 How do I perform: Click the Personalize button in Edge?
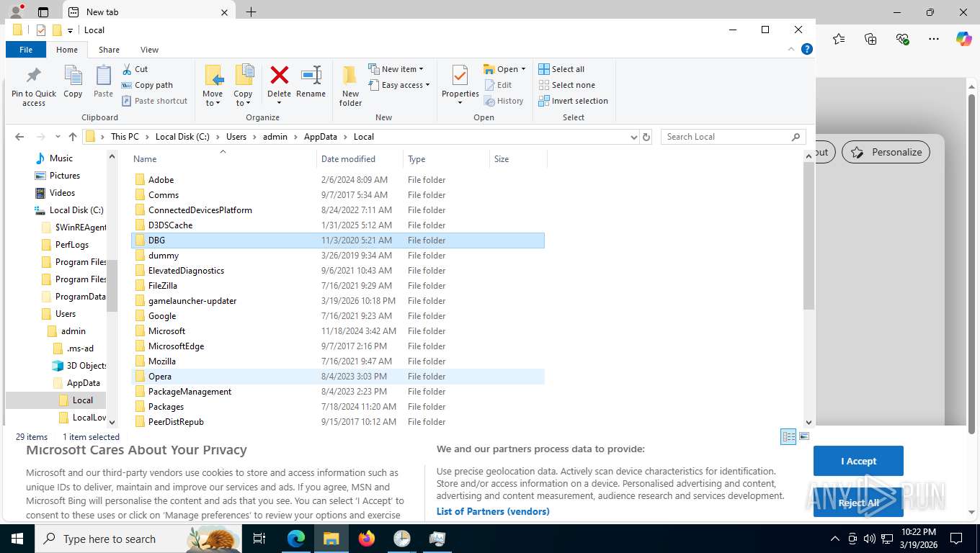tap(886, 152)
